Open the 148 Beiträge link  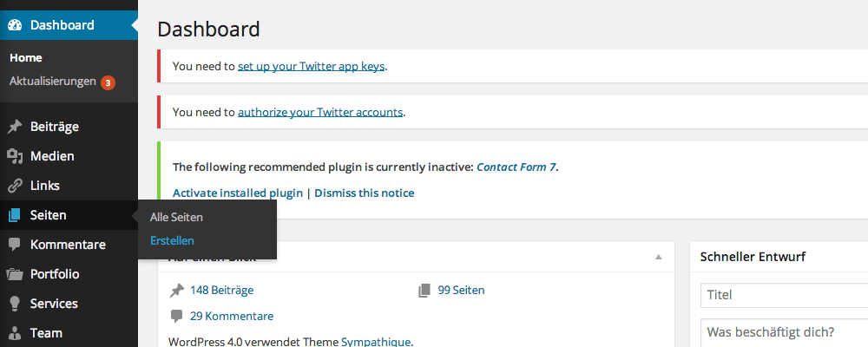pos(221,291)
